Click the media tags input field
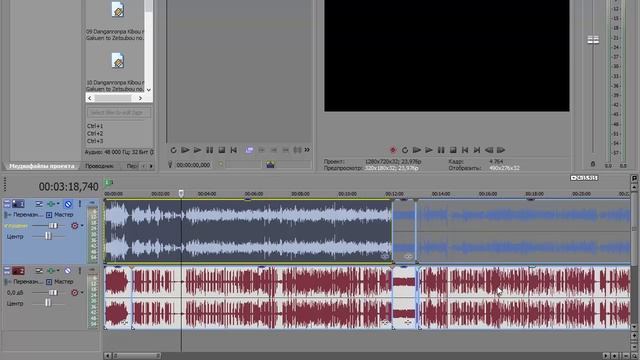Screen dimensions: 640x360 (119, 112)
